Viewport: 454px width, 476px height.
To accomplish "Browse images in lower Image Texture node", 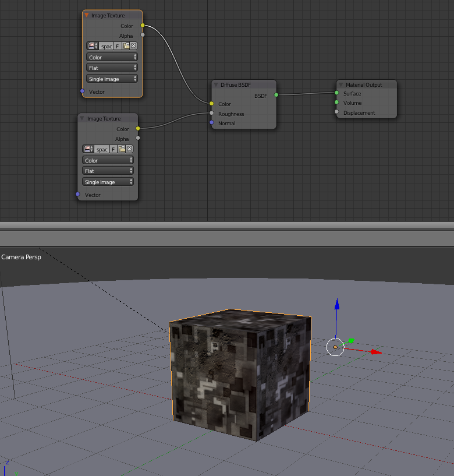I will [88, 149].
